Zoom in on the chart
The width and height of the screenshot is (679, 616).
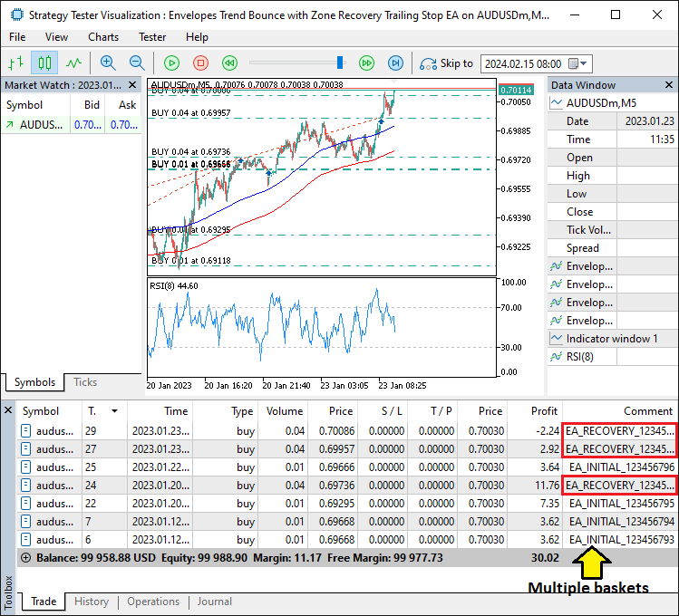point(108,63)
